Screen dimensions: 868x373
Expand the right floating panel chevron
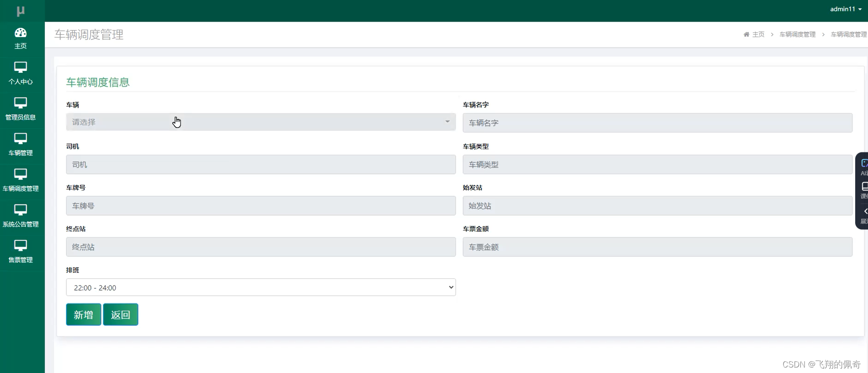865,211
